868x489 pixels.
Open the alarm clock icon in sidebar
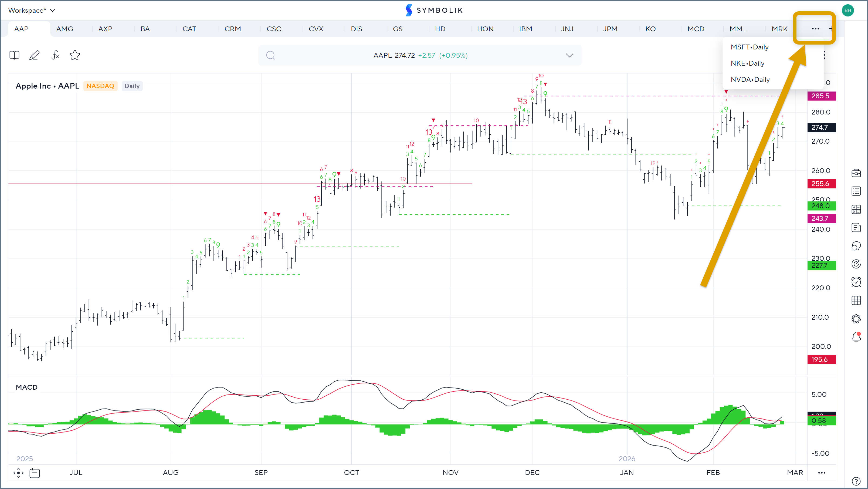[856, 282]
